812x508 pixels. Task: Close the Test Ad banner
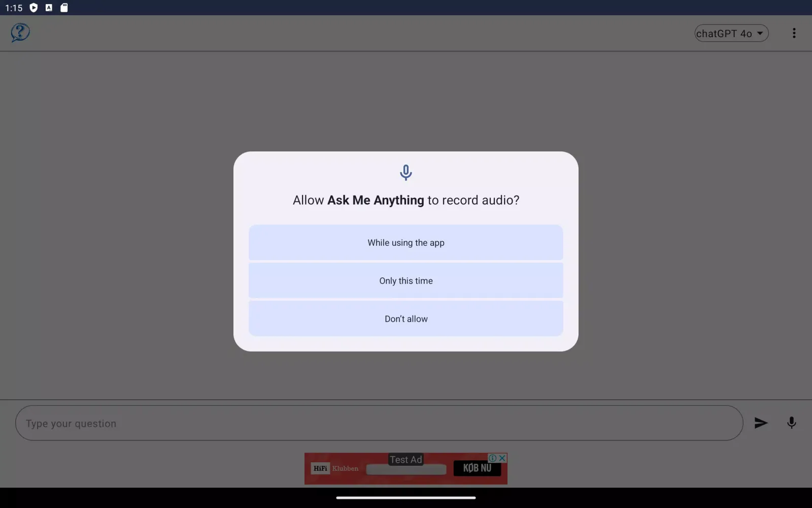(x=502, y=458)
